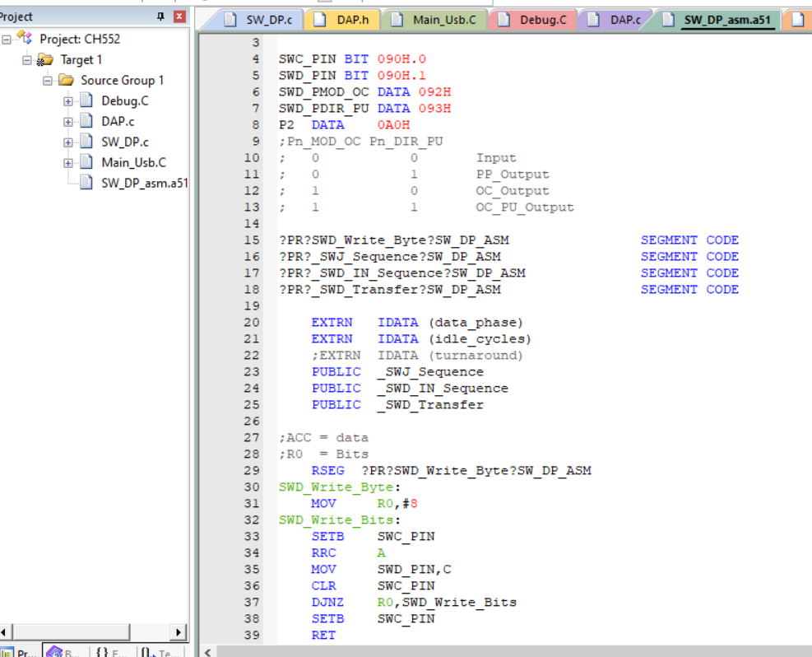
Task: Click the Project: CH552 root icon
Action: coord(25,36)
